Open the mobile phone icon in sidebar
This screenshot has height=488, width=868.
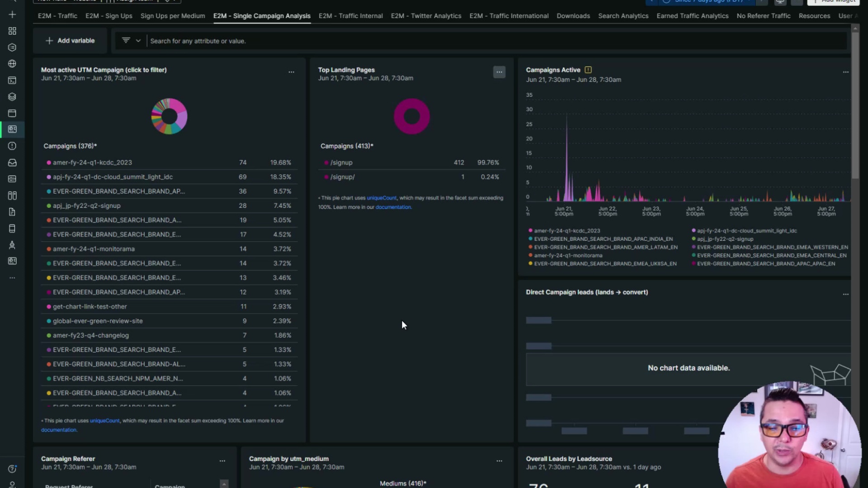[12, 229]
